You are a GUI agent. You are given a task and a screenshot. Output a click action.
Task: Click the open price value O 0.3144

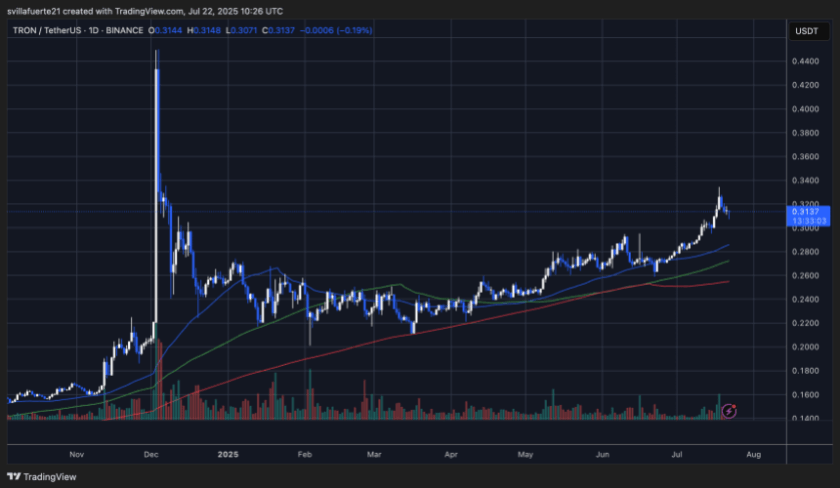(165, 32)
